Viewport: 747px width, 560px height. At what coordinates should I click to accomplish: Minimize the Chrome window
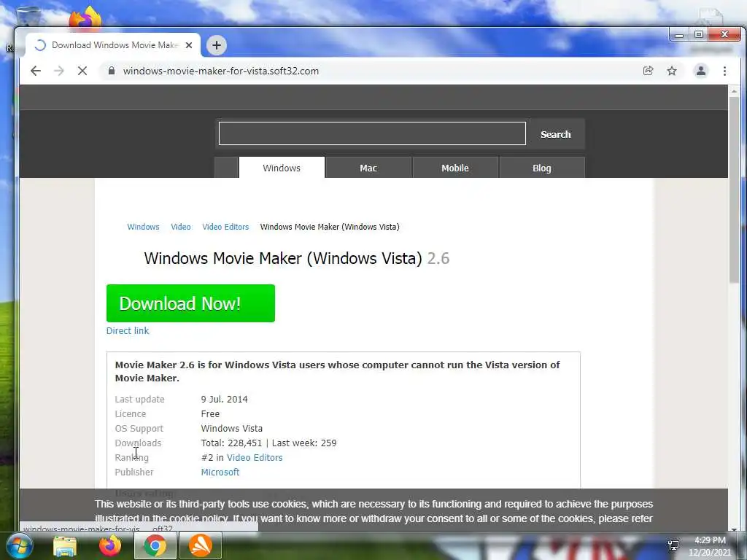tap(679, 35)
